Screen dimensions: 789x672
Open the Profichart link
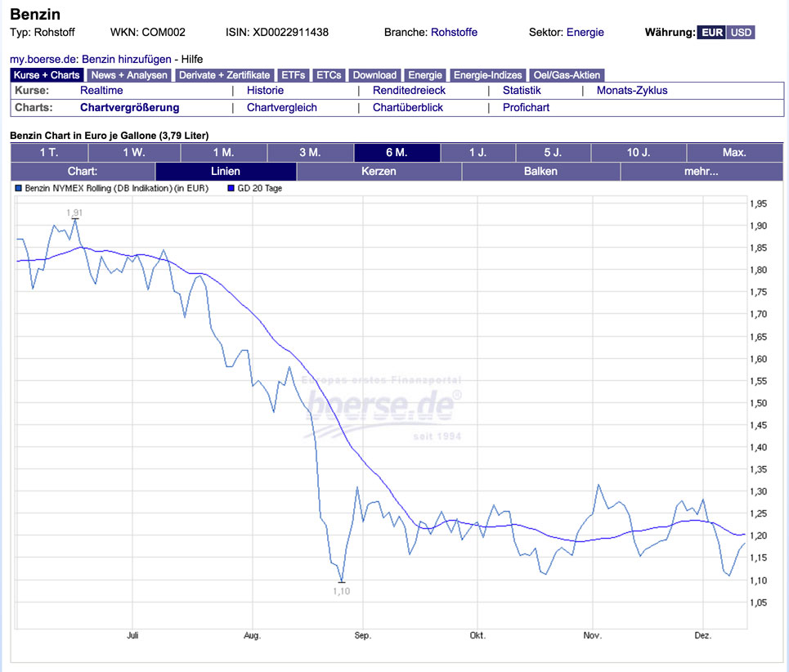click(x=526, y=108)
